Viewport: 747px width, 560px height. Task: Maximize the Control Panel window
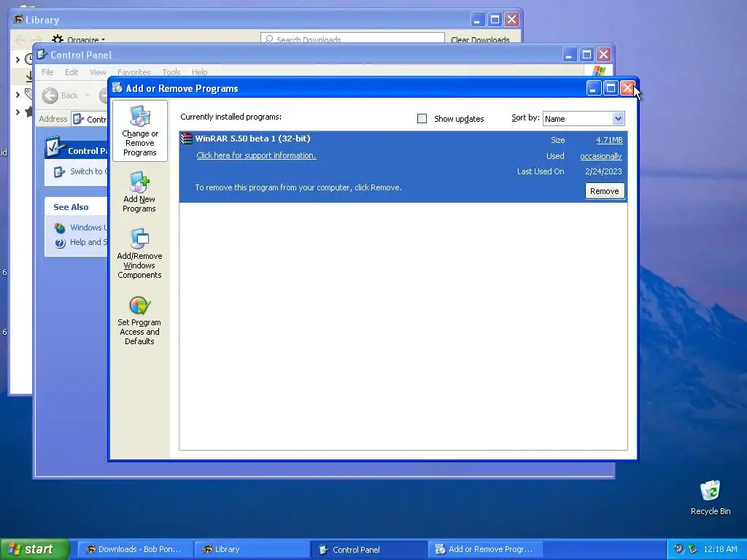[587, 54]
